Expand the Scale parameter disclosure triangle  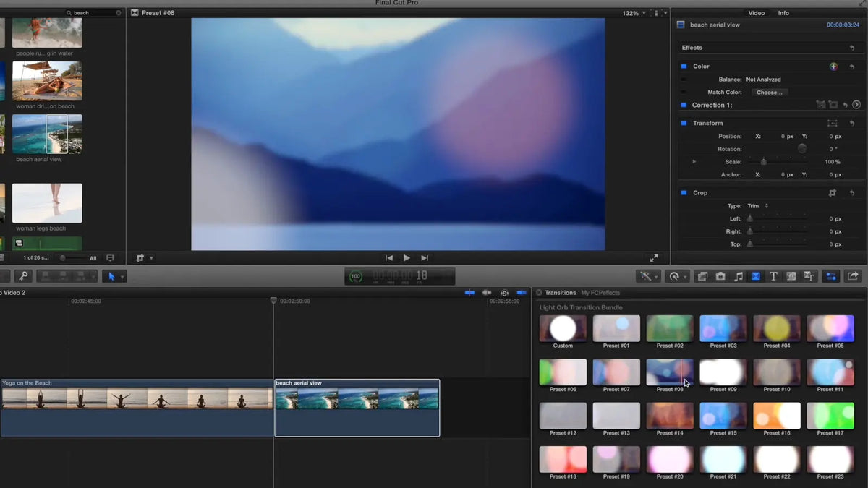694,162
